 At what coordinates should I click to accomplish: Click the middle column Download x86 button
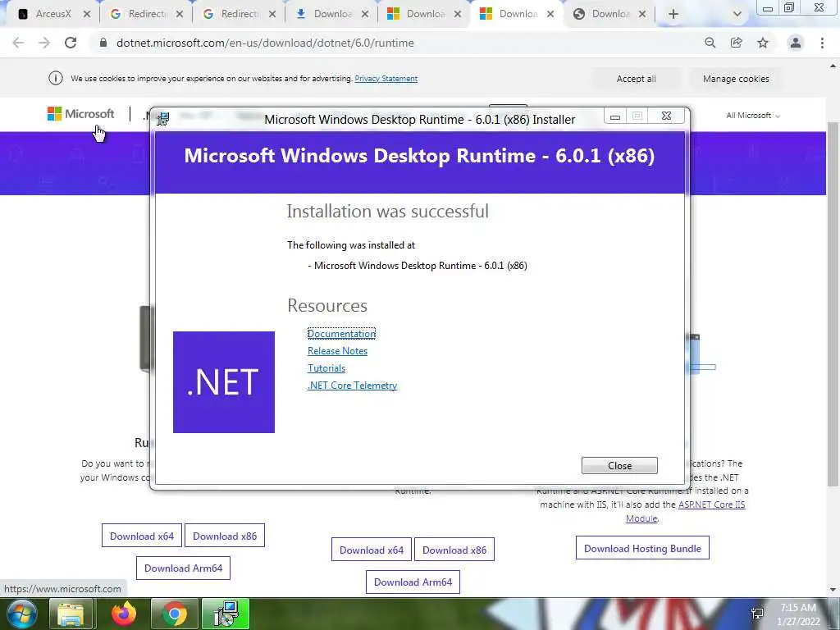[x=454, y=550]
